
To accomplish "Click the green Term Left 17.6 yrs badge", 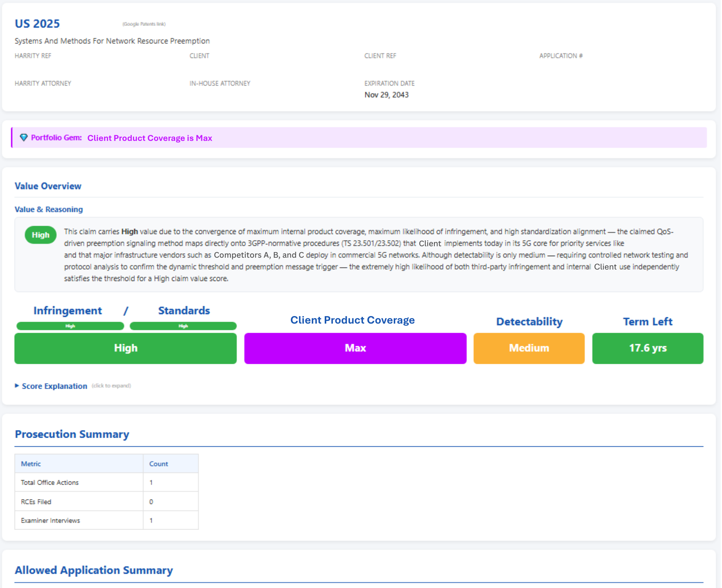I will [x=647, y=348].
